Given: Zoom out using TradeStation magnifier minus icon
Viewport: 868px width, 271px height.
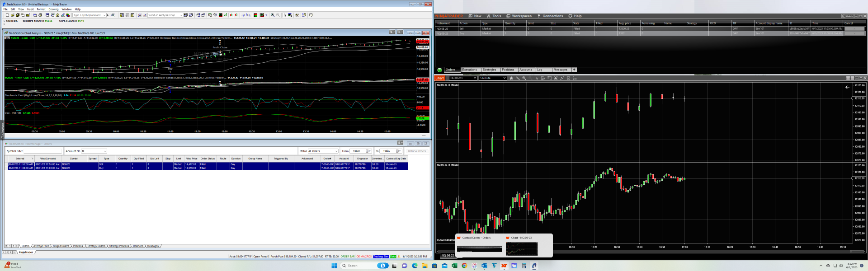Looking at the screenshot, I should [x=278, y=15].
